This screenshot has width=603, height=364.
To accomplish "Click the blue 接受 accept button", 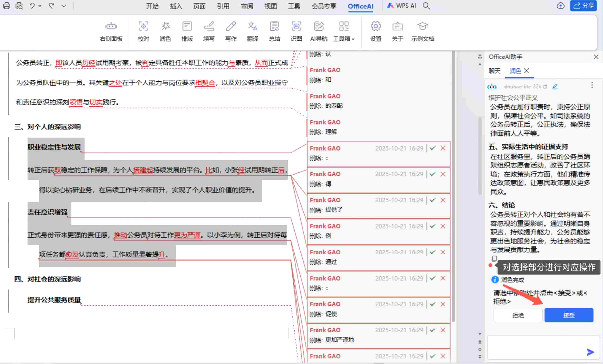I will click(x=569, y=315).
